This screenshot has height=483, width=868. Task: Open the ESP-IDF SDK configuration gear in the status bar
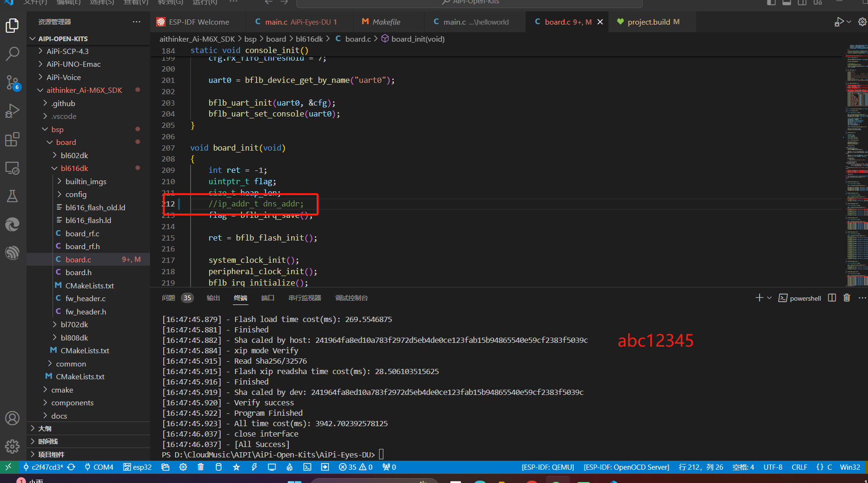pos(183,467)
